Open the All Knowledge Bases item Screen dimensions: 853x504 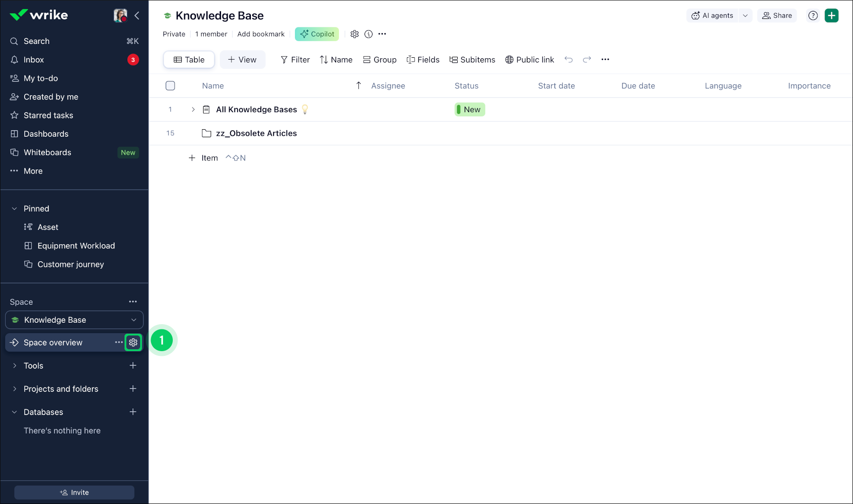(x=257, y=109)
